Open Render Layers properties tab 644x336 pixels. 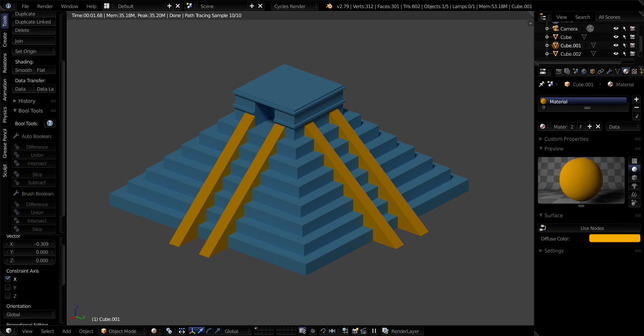567,71
